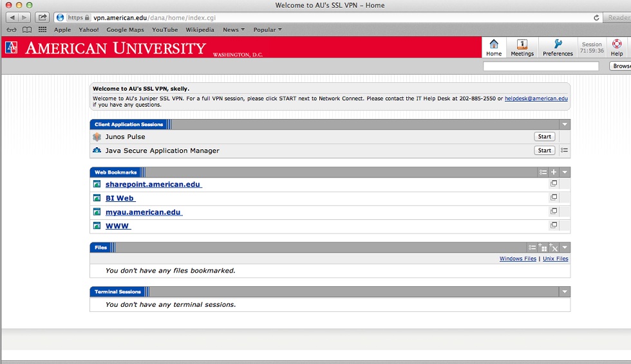Show bookmarks book icon
The image size is (631, 364).
(x=27, y=30)
